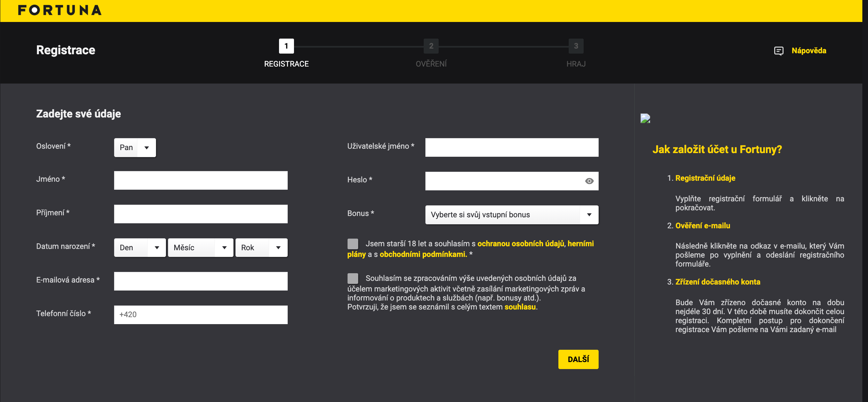Click the Osloveni label
This screenshot has width=868, height=402.
pos(53,146)
